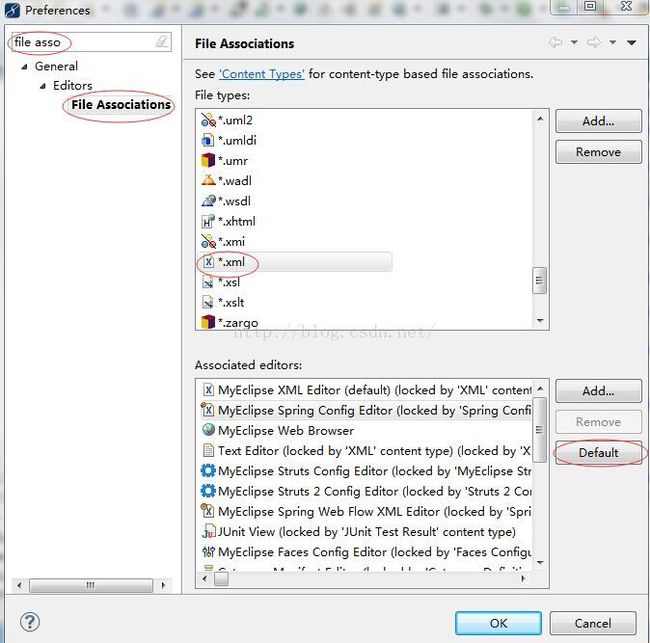Screen dimensions: 650x643
Task: Select the *.xml file type row
Action: pos(295,262)
